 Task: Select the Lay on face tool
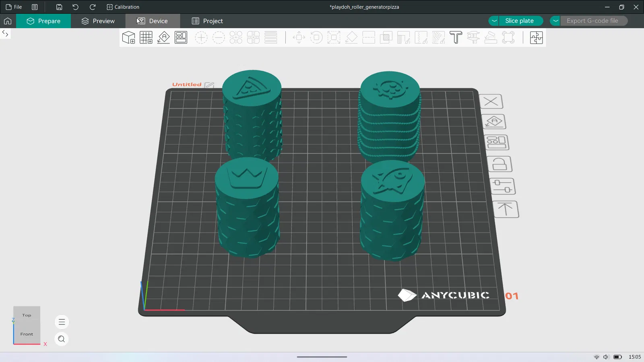coord(351,37)
